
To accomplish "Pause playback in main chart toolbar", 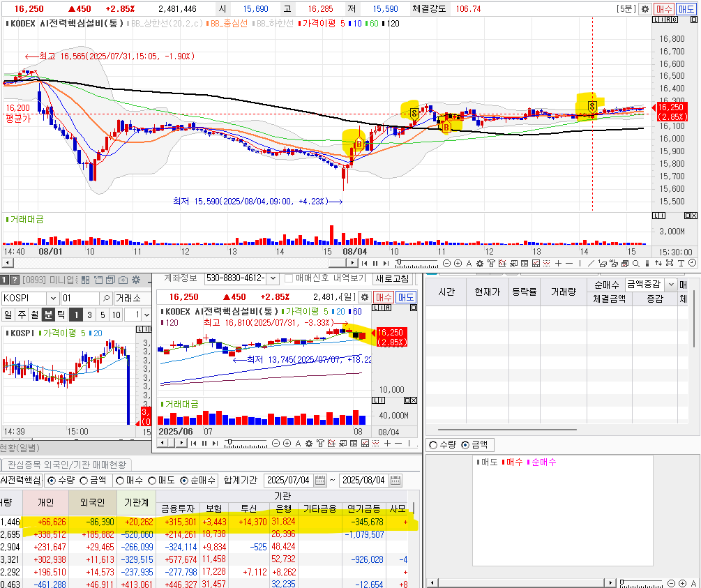I will 375,264.
